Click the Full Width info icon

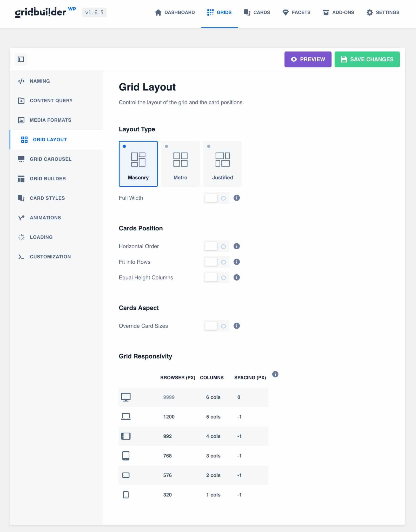[x=236, y=198]
